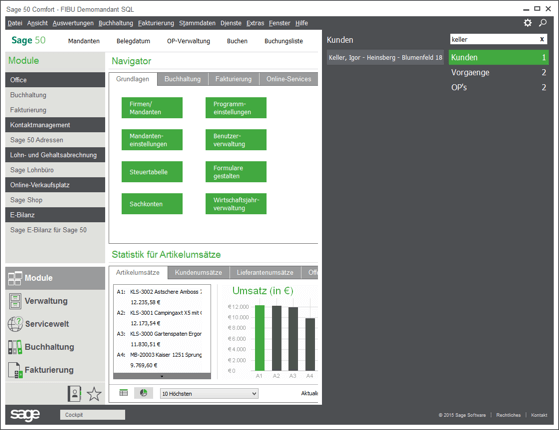Select the OP's result category
This screenshot has height=430, width=559.
tap(498, 87)
